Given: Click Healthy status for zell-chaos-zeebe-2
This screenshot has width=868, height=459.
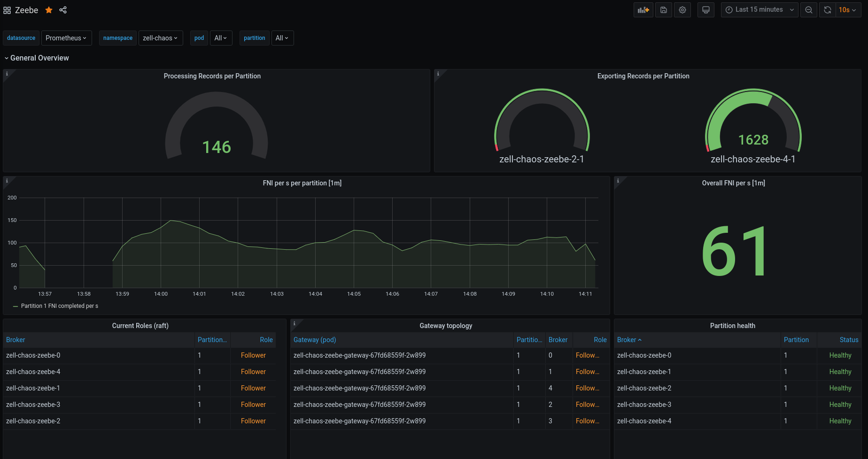Looking at the screenshot, I should point(840,388).
